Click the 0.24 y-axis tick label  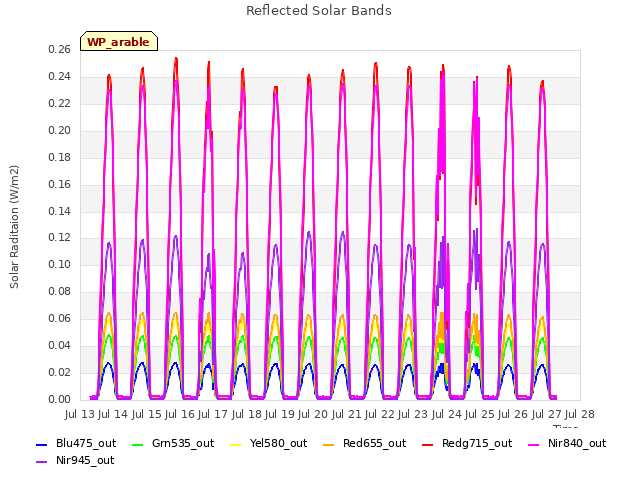[59, 76]
